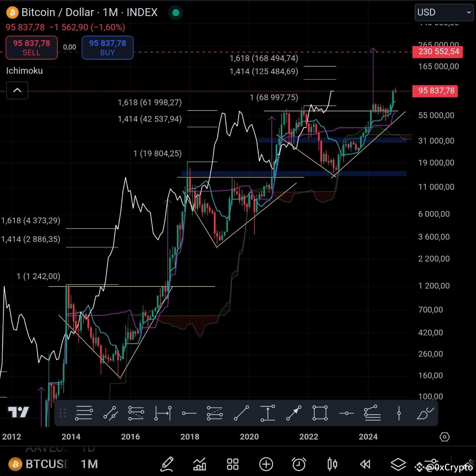Select the horizontal ray tool

coord(189,413)
